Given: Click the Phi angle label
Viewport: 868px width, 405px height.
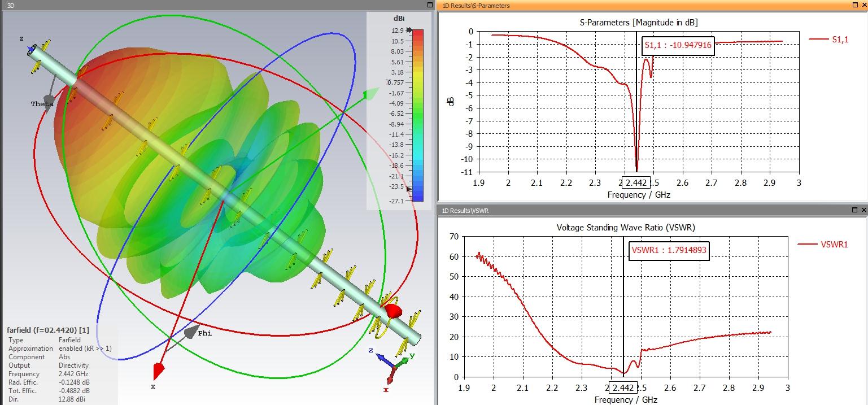Looking at the screenshot, I should pyautogui.click(x=205, y=333).
